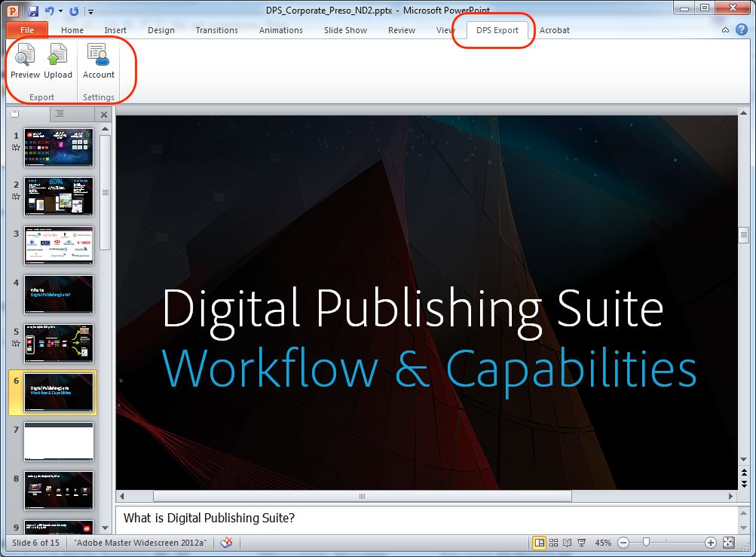
Task: Select blank slide 7 thumbnail
Action: click(x=59, y=442)
